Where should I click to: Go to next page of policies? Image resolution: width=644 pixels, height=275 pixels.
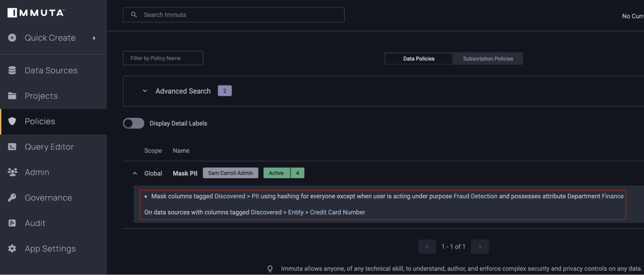click(x=480, y=247)
